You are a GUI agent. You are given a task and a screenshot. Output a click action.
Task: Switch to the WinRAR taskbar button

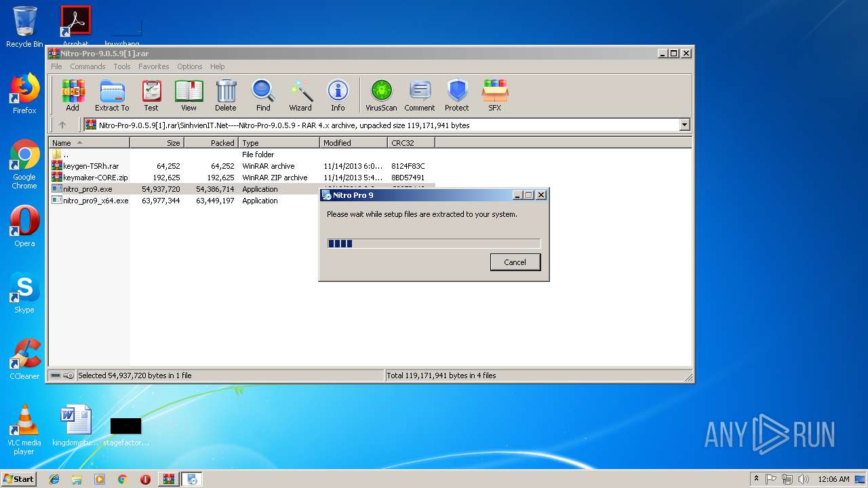pyautogui.click(x=169, y=479)
